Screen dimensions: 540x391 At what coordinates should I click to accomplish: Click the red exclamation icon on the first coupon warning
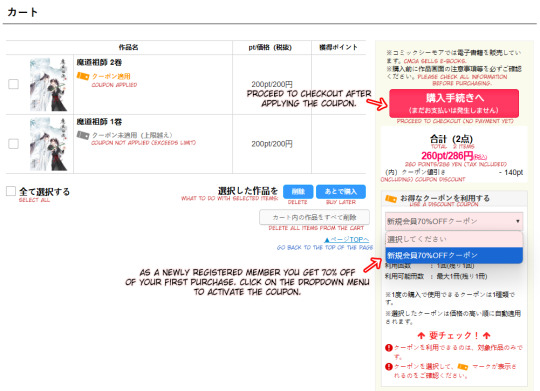coord(389,348)
